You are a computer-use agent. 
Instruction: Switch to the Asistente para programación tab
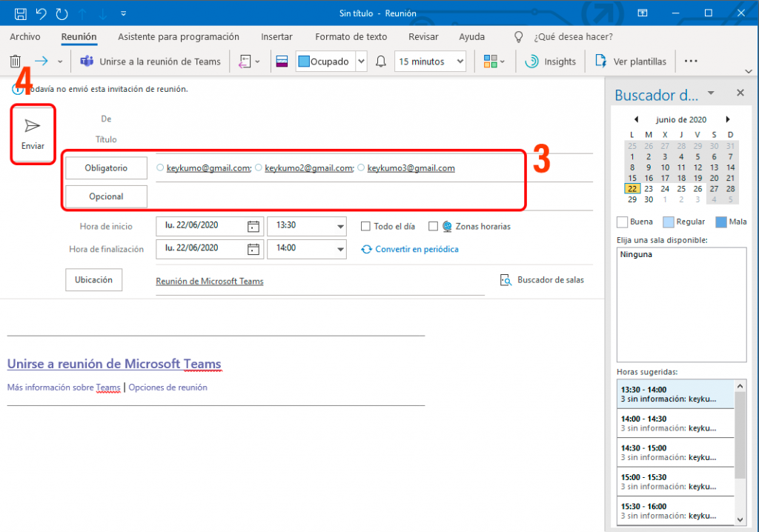(x=177, y=36)
